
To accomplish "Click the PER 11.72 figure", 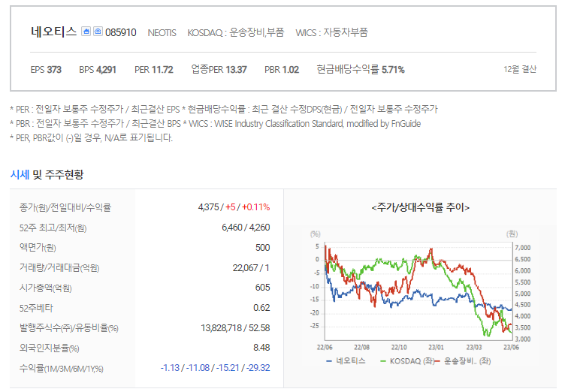I will coord(154,70).
